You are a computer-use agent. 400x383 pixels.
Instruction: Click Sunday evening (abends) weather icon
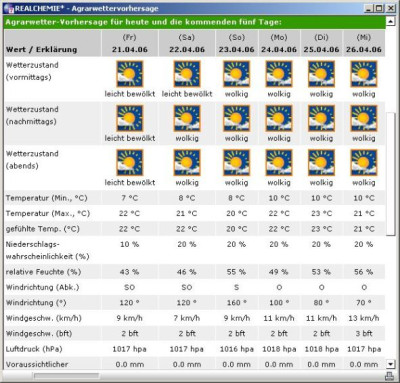tap(236, 163)
